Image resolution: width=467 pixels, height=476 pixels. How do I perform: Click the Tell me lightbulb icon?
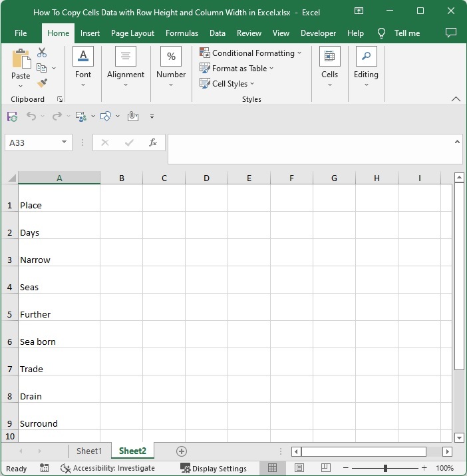point(381,33)
